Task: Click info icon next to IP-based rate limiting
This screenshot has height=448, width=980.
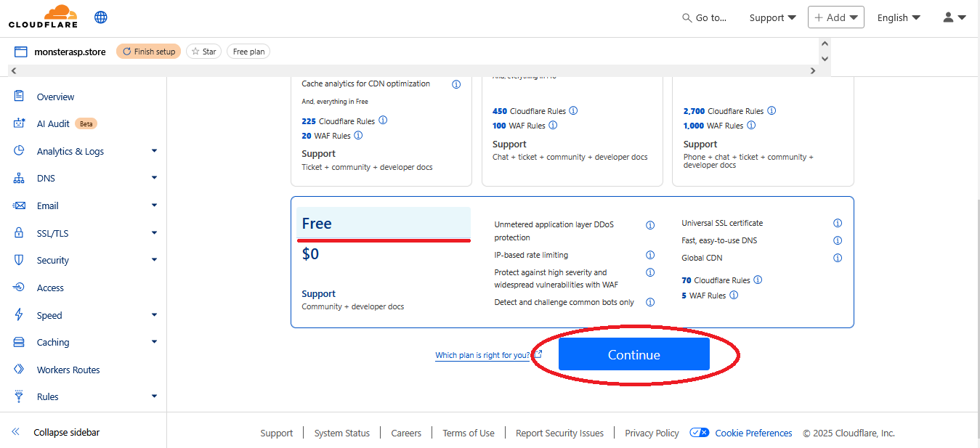Action: 650,255
